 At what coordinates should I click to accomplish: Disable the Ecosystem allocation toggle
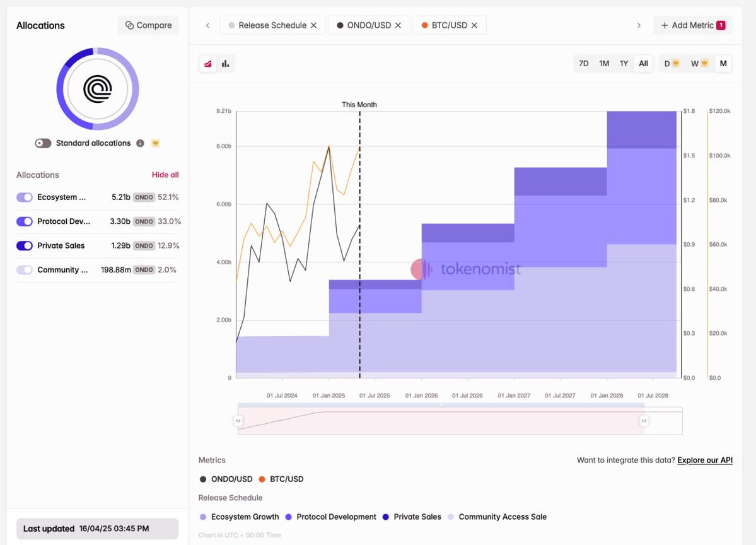[x=25, y=197]
